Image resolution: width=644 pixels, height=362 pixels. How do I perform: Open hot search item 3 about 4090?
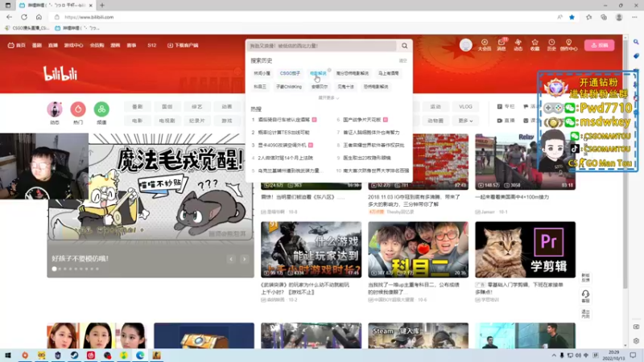click(x=283, y=146)
